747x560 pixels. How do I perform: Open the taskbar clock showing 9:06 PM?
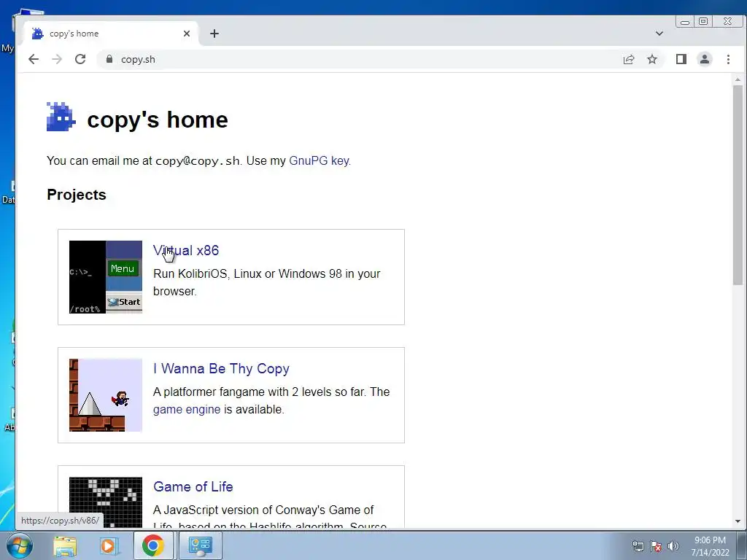tap(710, 546)
